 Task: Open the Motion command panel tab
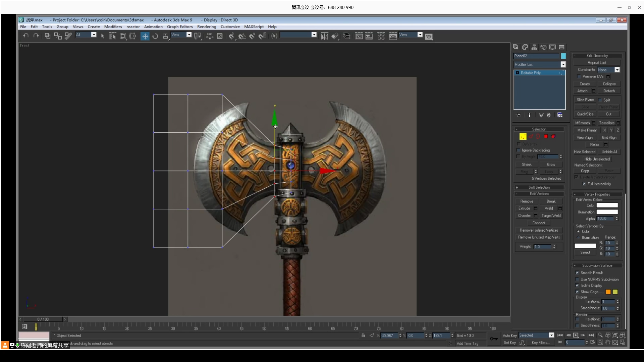point(543,47)
